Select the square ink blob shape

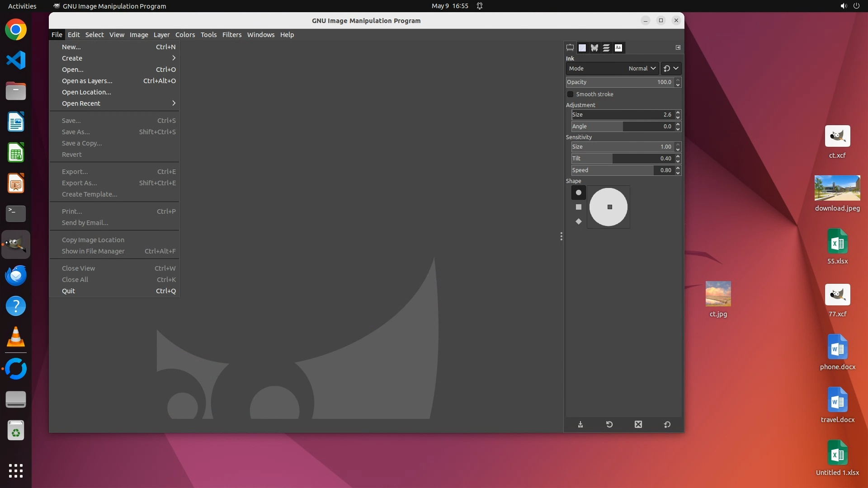point(578,207)
